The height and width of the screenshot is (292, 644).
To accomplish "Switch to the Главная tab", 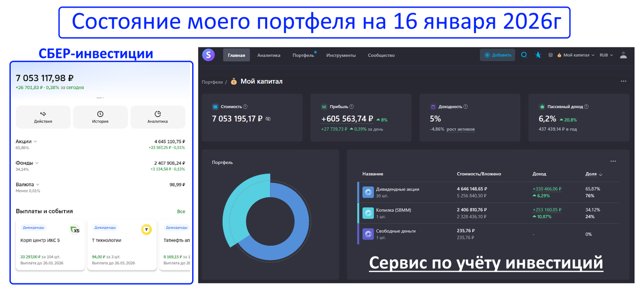I will [236, 55].
